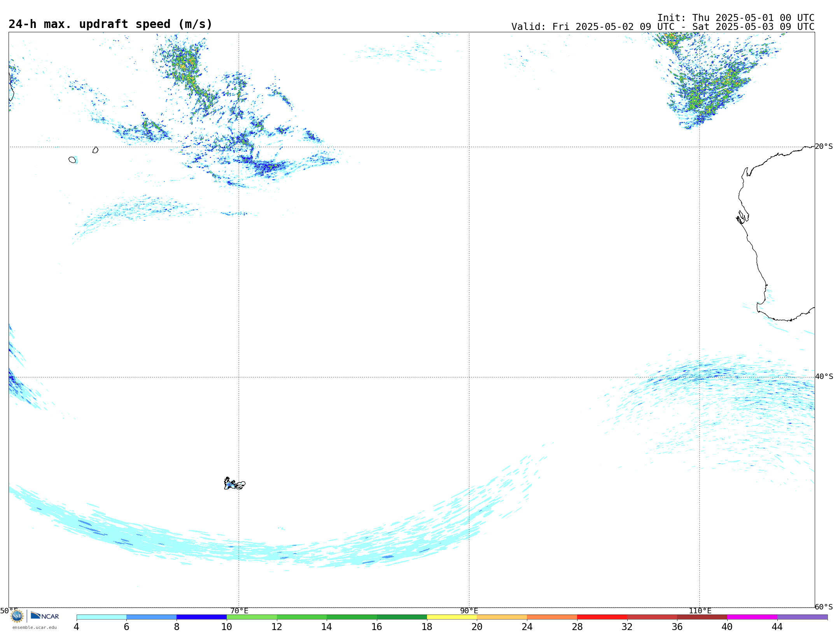Click the NSF logo icon
The height and width of the screenshot is (632, 840).
click(x=17, y=616)
